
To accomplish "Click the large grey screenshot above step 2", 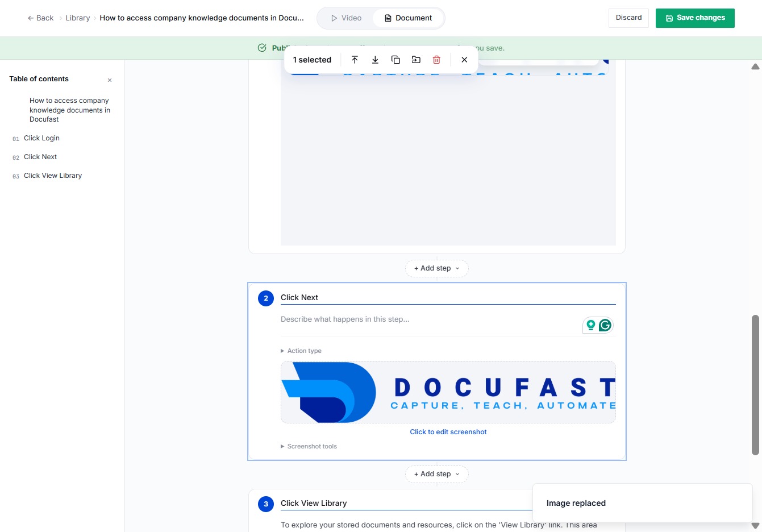I will pyautogui.click(x=448, y=159).
